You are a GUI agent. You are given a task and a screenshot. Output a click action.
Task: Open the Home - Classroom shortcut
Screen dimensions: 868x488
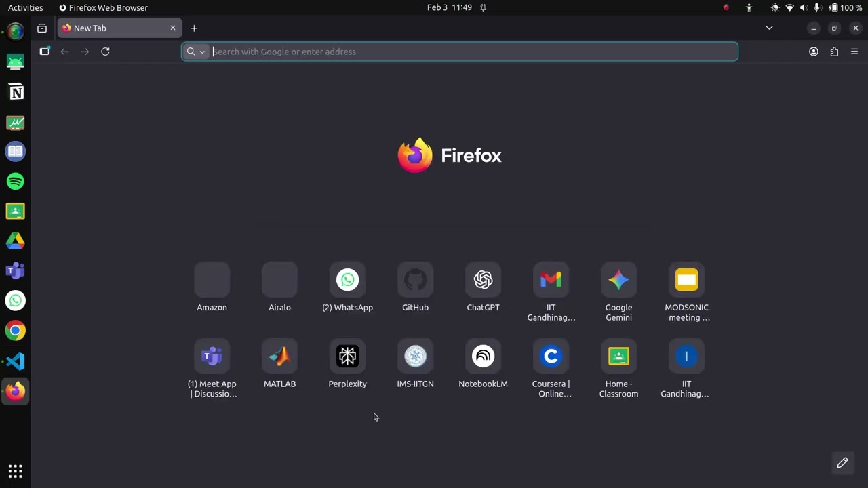click(618, 357)
